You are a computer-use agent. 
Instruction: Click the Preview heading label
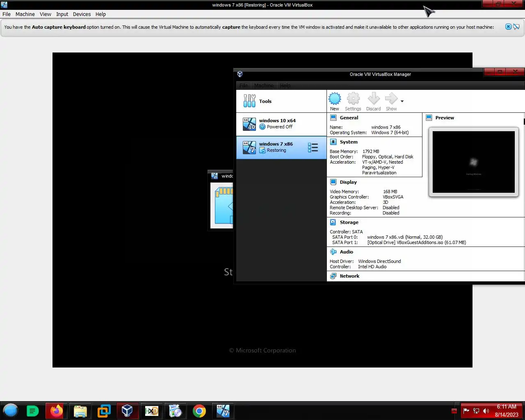[x=445, y=118]
